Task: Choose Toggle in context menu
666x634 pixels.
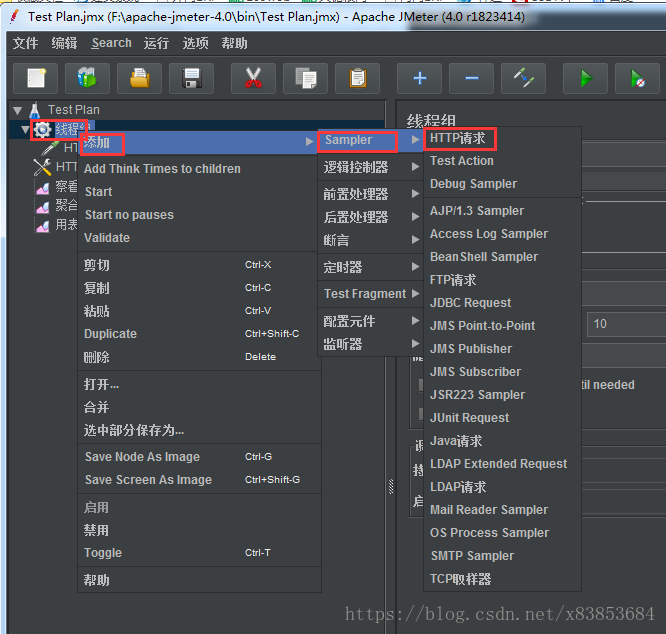Action: pyautogui.click(x=198, y=553)
